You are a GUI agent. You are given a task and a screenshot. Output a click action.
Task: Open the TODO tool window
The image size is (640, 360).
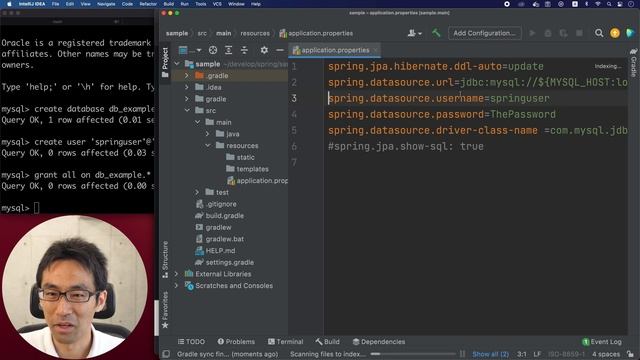point(191,342)
